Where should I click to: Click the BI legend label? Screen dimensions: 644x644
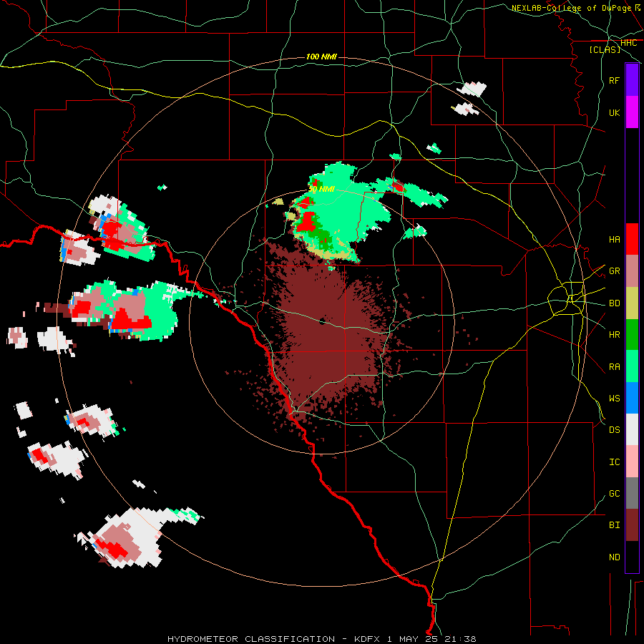tap(614, 525)
